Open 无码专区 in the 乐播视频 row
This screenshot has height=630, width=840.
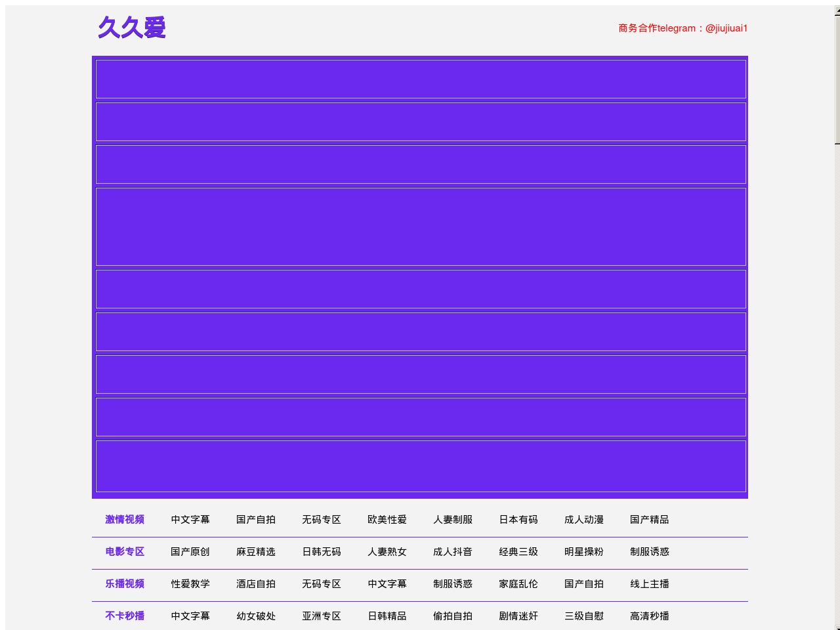pos(322,583)
